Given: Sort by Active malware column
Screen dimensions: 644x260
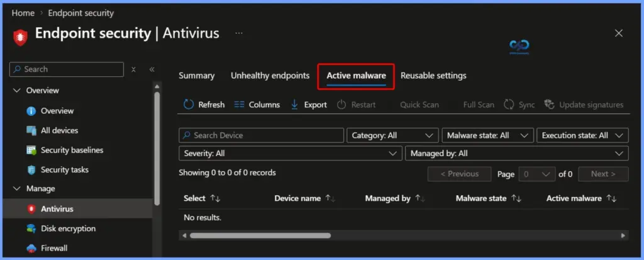Looking at the screenshot, I should (x=582, y=198).
